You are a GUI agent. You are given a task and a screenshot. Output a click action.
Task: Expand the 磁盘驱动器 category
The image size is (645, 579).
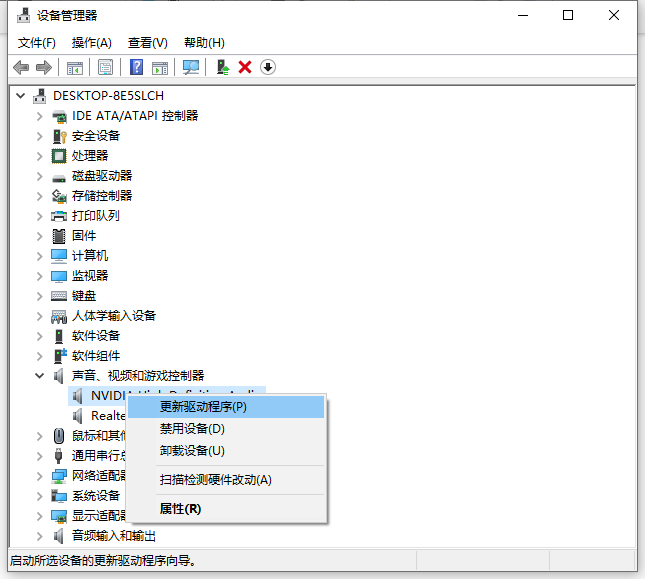40,176
